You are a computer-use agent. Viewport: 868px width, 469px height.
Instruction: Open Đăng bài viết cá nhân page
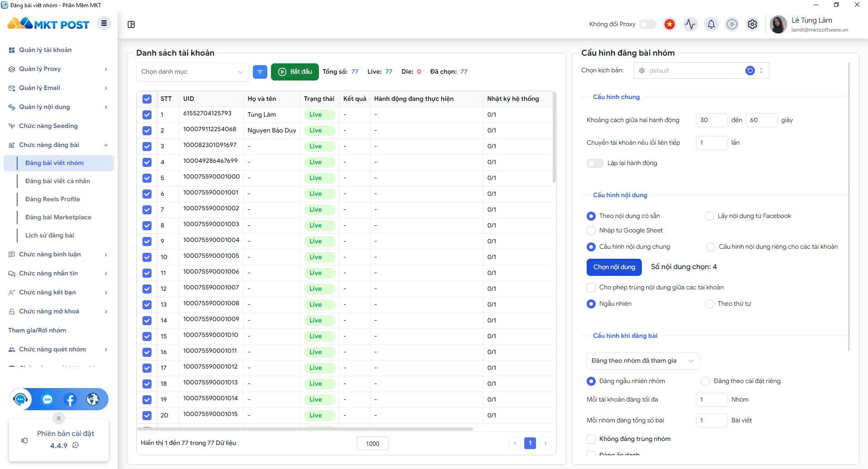(x=57, y=181)
